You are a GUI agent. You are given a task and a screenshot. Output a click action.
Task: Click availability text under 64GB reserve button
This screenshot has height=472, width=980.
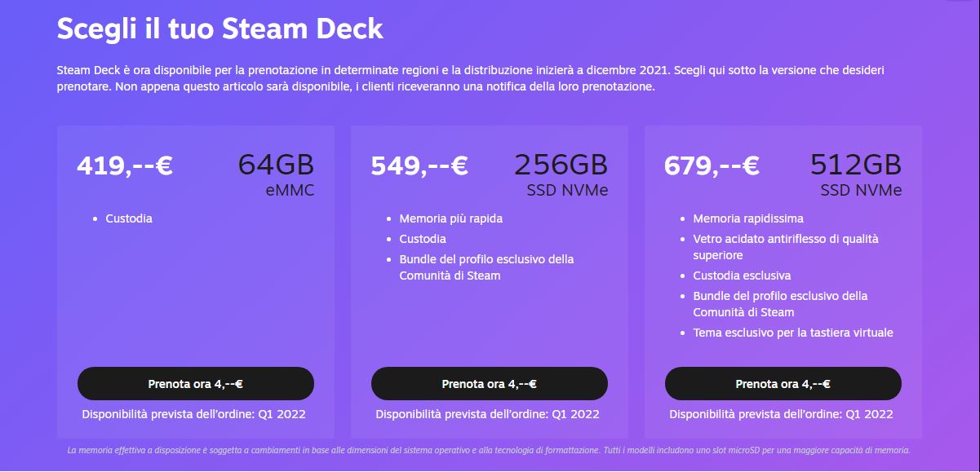(x=194, y=414)
